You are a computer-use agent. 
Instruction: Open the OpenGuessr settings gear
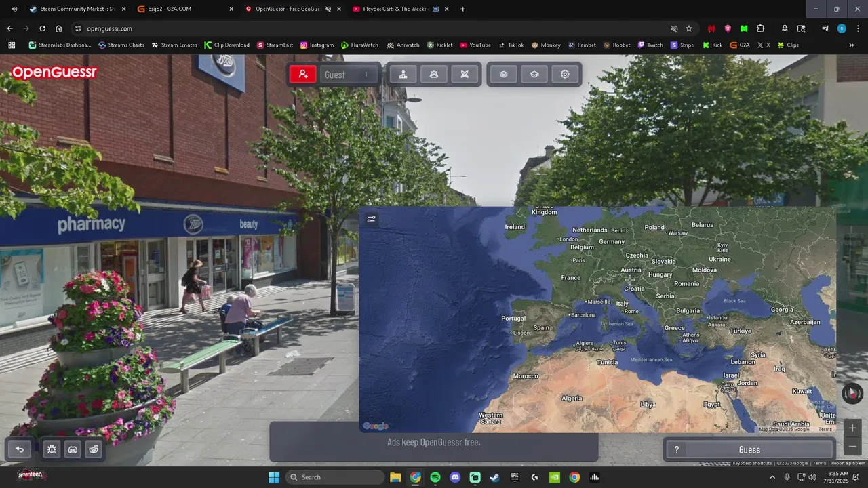(x=565, y=75)
